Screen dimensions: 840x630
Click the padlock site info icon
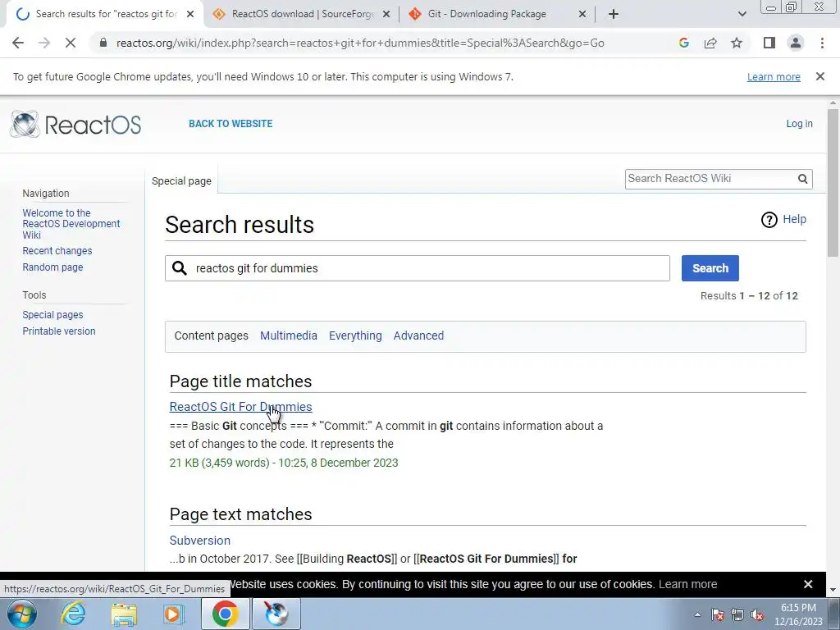(x=103, y=43)
